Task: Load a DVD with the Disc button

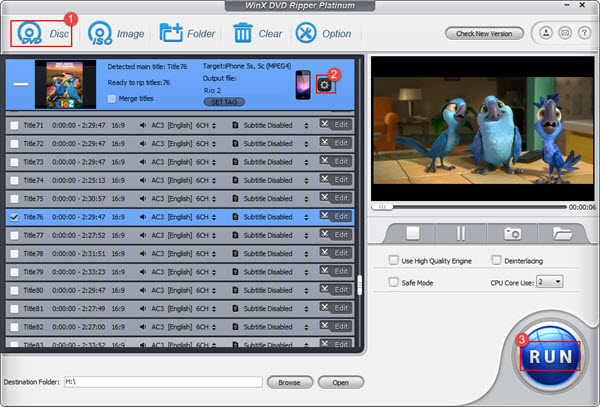Action: click(41, 34)
